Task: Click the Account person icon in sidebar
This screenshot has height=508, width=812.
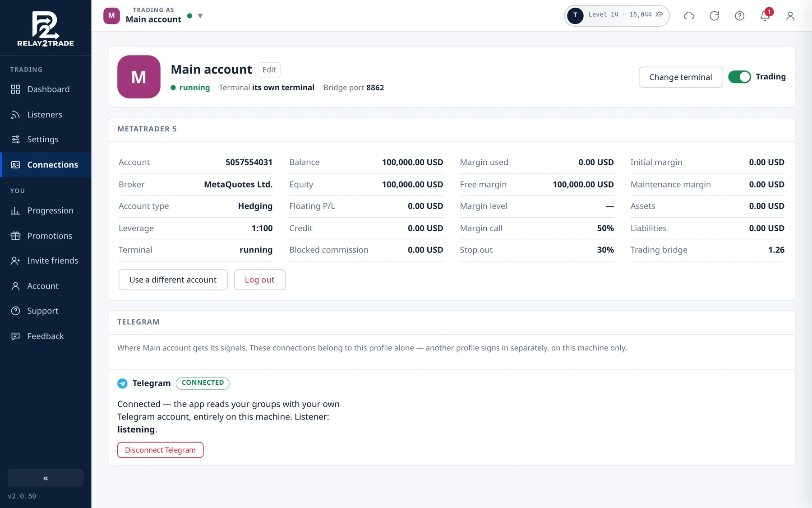Action: (x=15, y=286)
